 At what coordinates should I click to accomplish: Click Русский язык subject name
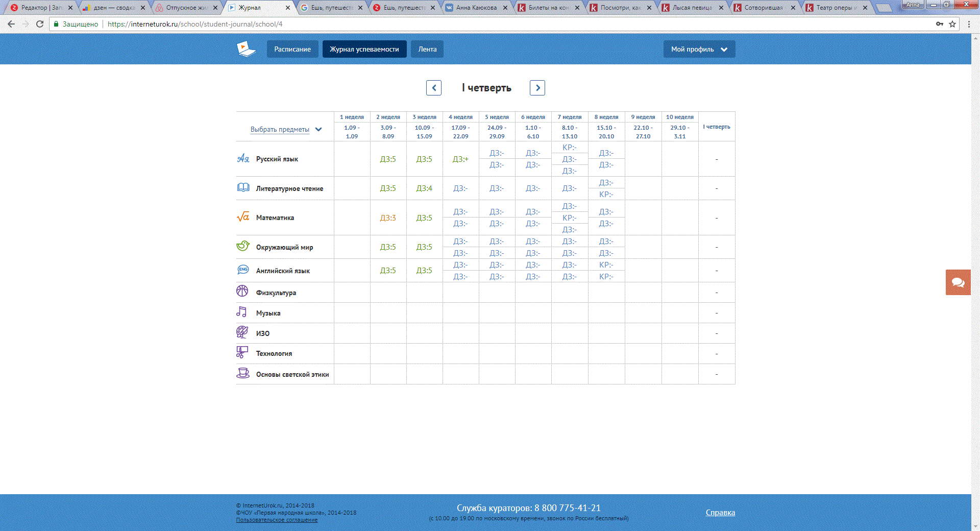(277, 159)
